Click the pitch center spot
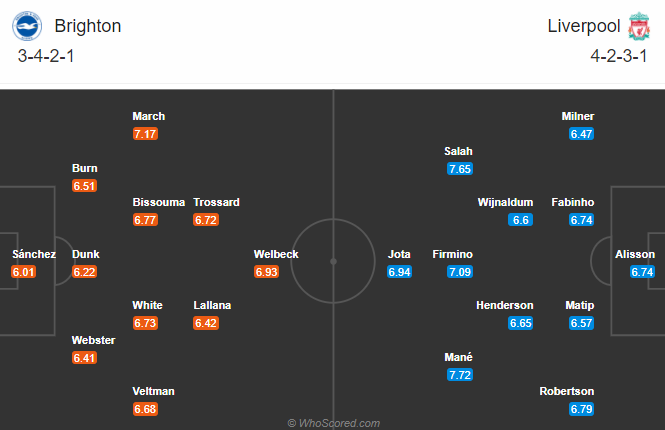This screenshot has height=430, width=665. 333,260
